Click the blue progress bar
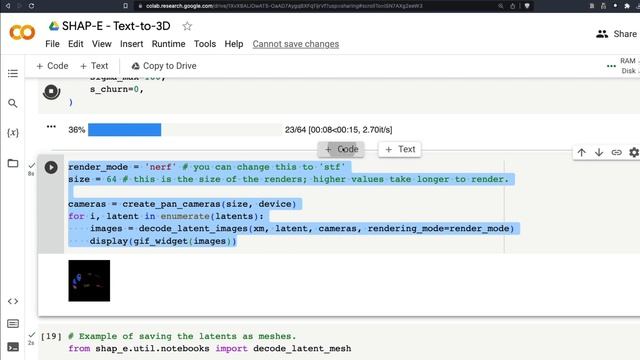 pos(124,130)
